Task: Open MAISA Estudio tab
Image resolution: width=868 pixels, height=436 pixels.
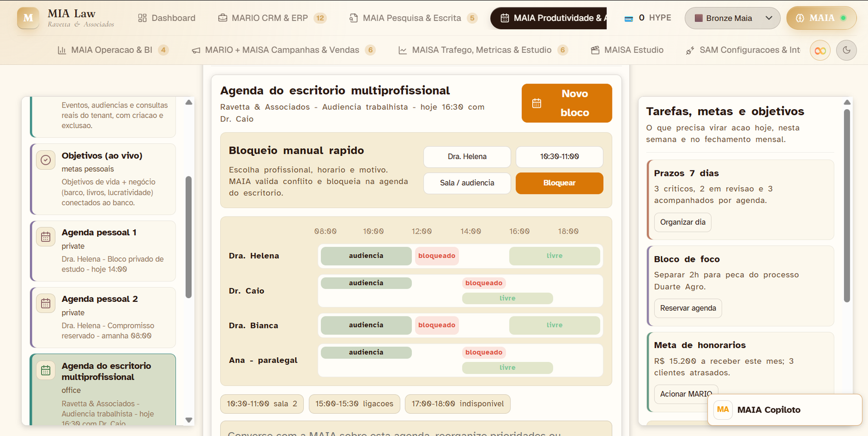Action: click(627, 50)
